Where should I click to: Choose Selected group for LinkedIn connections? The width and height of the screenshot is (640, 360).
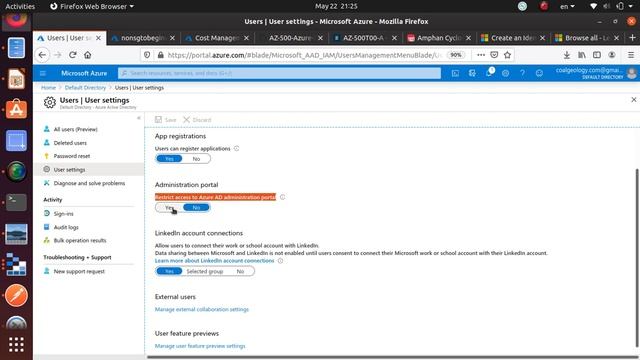(x=204, y=271)
